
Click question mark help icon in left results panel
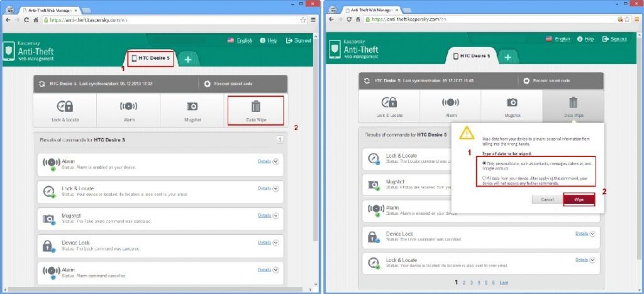click(x=280, y=140)
